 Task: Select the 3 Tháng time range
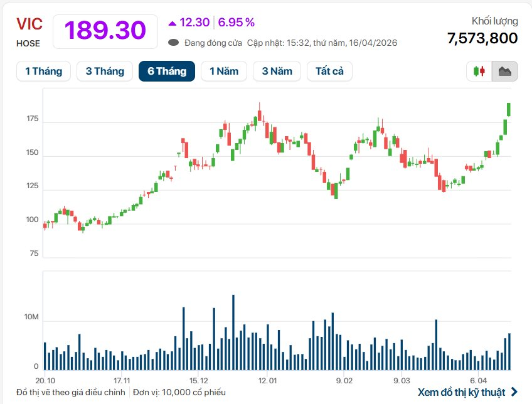[105, 71]
